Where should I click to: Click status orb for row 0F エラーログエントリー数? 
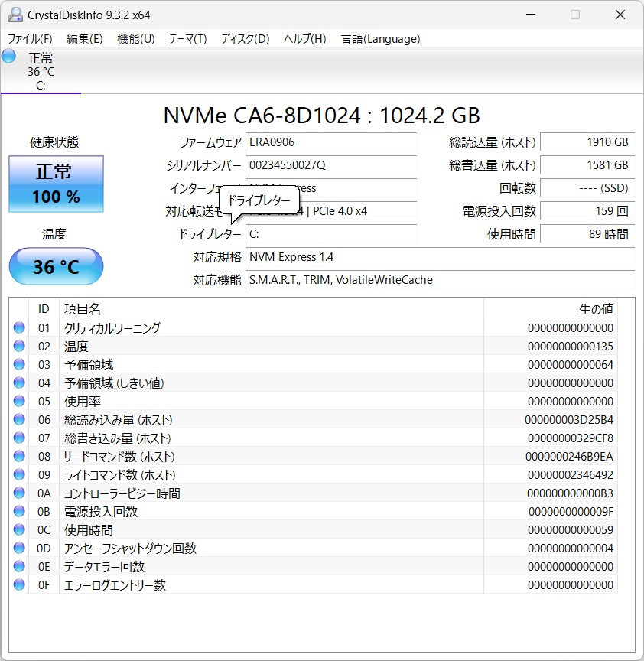[x=19, y=584]
